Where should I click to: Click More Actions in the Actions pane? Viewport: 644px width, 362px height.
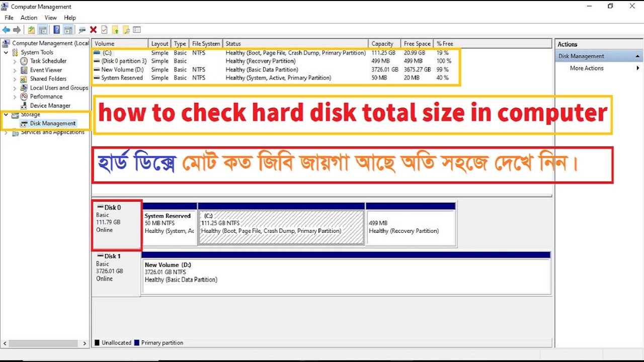click(x=587, y=68)
